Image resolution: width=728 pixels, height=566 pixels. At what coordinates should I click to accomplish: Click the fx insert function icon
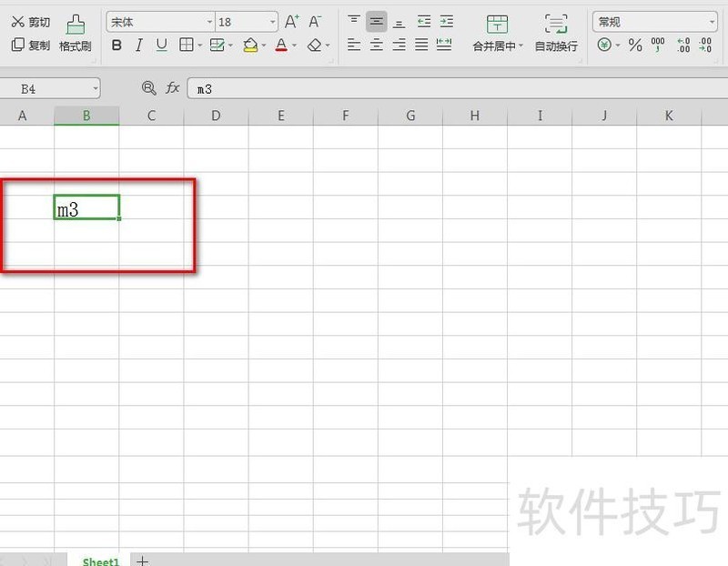tap(172, 87)
